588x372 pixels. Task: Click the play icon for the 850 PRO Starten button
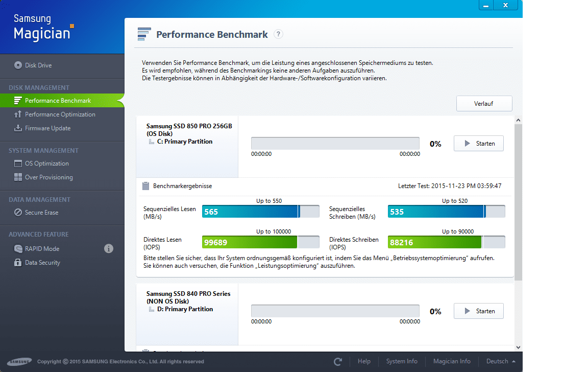click(x=467, y=144)
